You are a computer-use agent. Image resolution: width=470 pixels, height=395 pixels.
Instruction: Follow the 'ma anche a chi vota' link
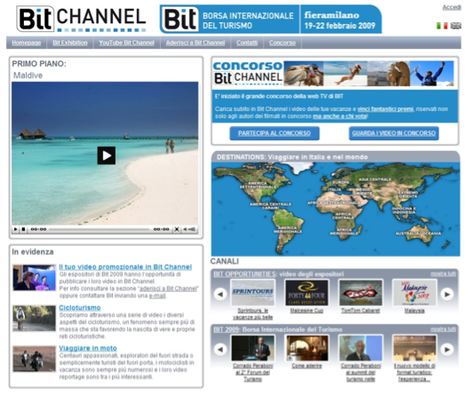click(340, 116)
